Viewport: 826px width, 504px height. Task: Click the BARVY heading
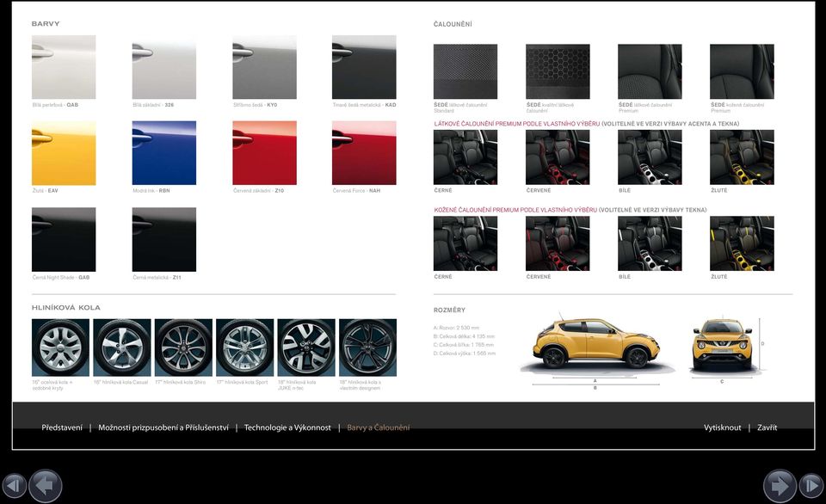pos(46,24)
